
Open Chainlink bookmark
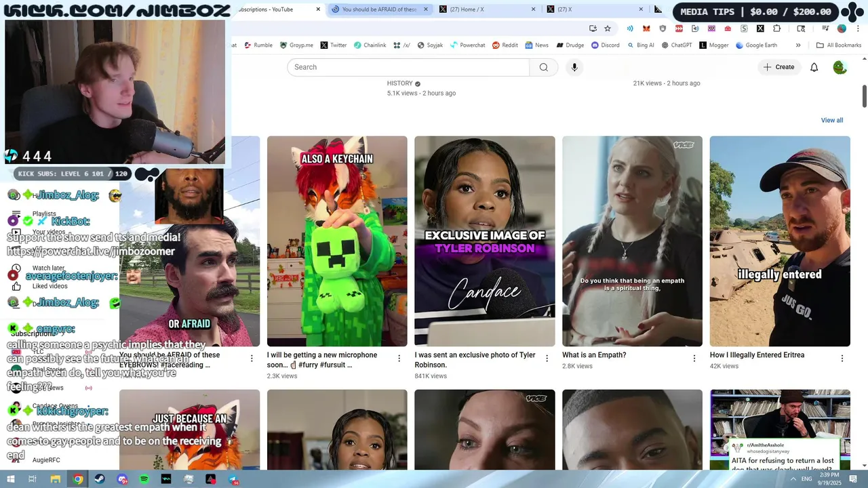[x=370, y=45]
